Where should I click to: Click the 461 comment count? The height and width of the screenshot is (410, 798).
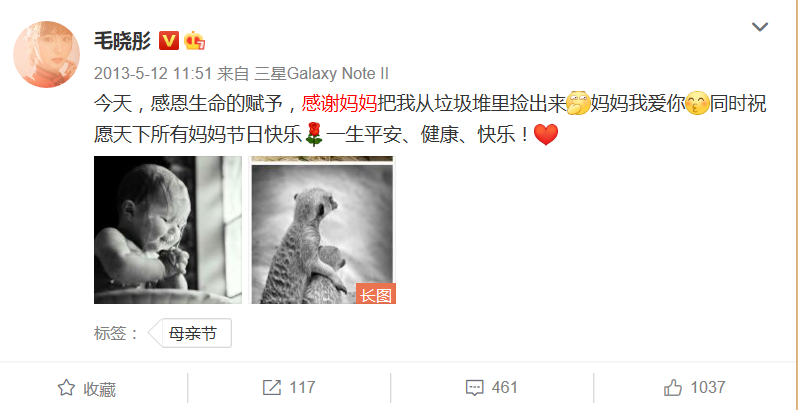point(504,388)
